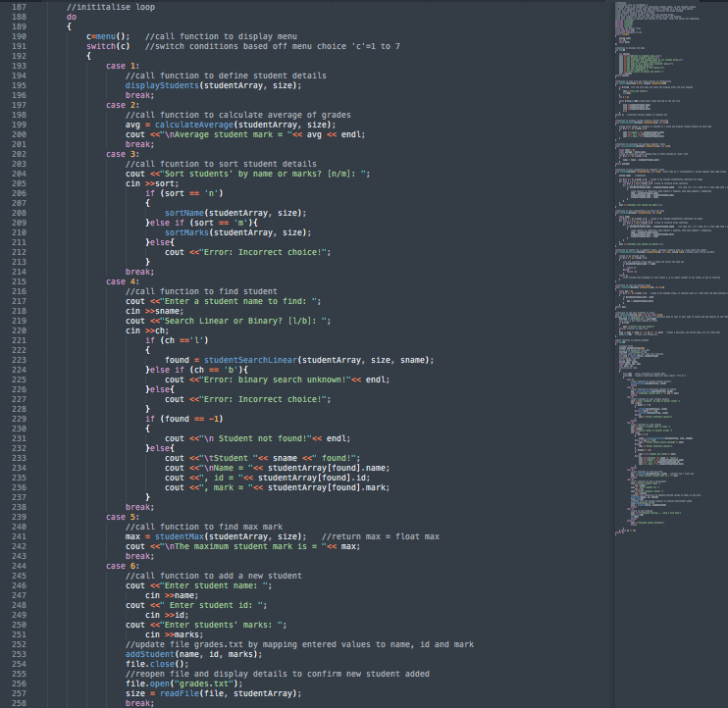
Task: Click the displayStudents function call
Action: (213, 85)
